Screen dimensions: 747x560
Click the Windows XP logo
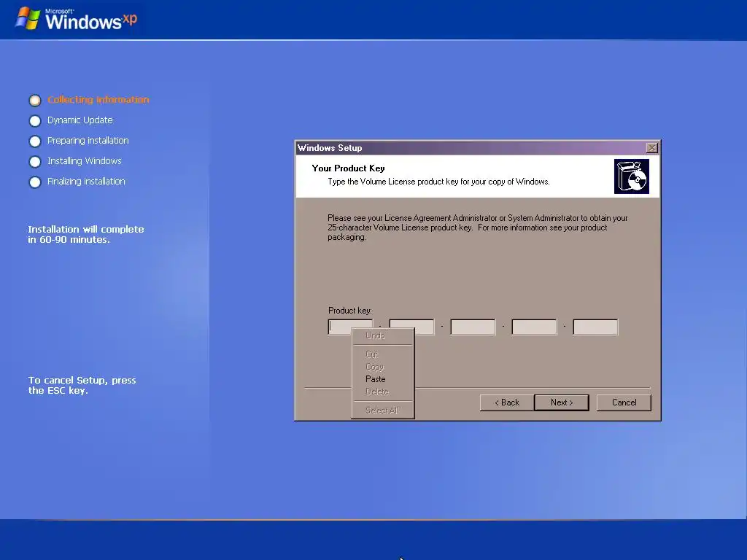point(77,19)
